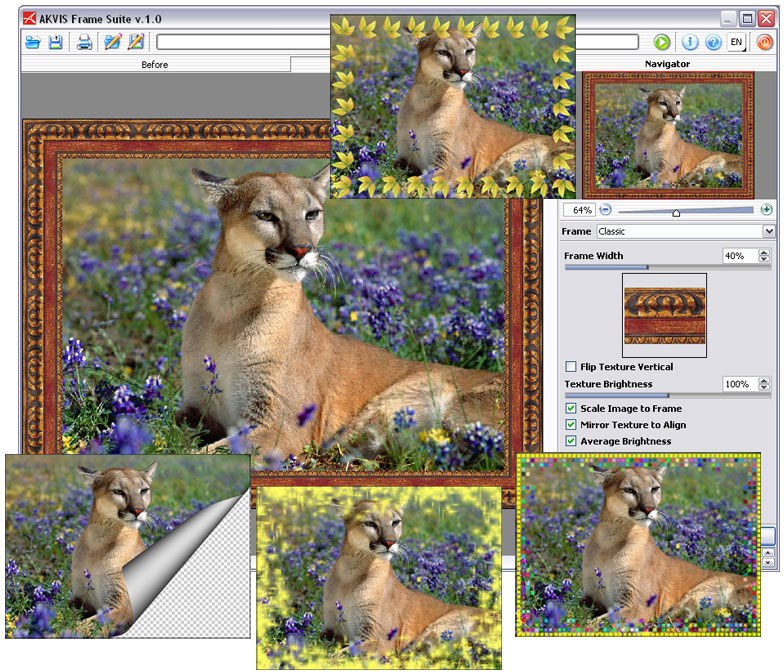
Task: Click the settings panel scrollbar down arrow
Action: coord(769,562)
